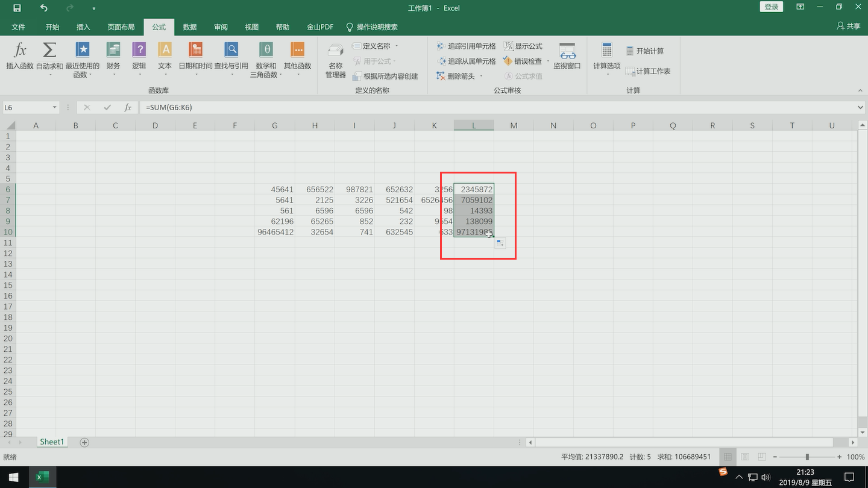This screenshot has height=488, width=868.
Task: Open the File tab
Action: [x=18, y=27]
